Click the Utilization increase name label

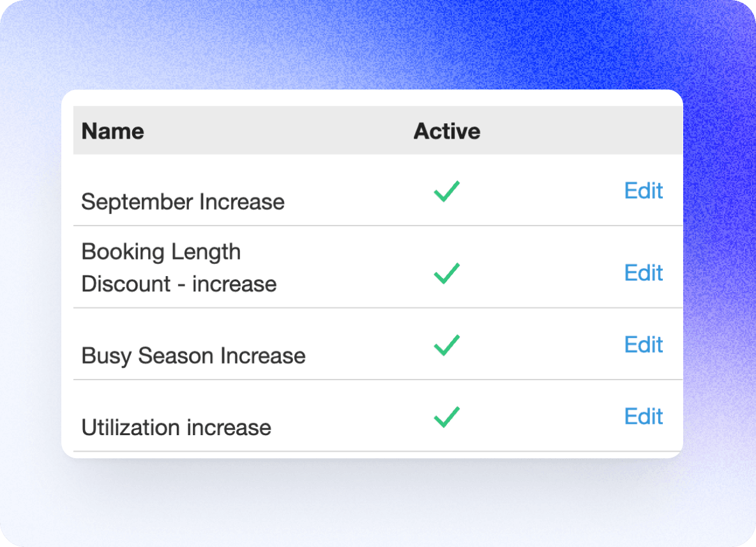[176, 428]
